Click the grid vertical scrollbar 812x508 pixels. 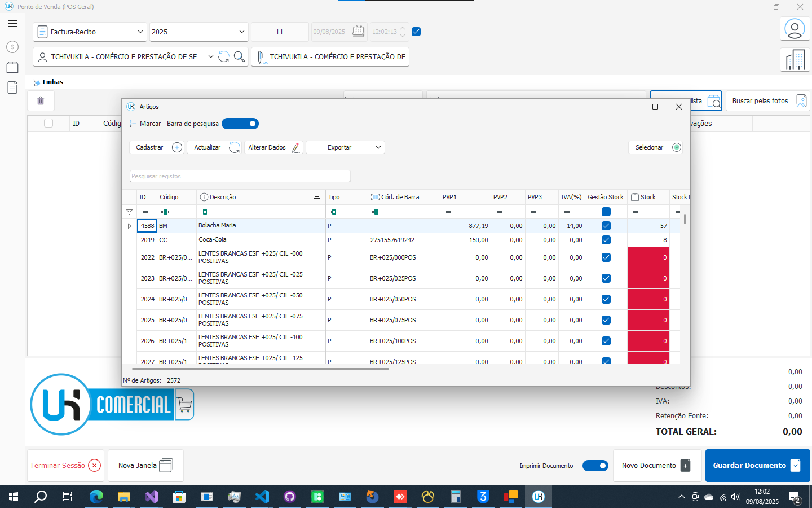685,219
